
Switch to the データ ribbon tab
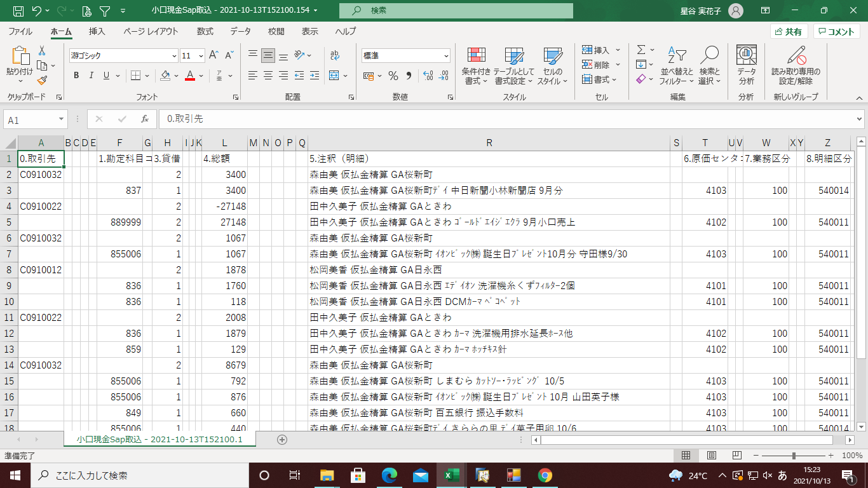[240, 31]
